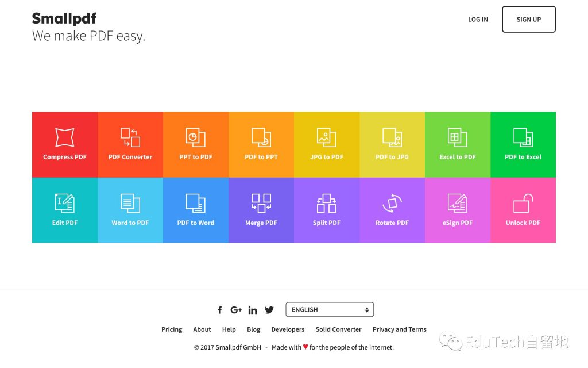
Task: Select the PPT to PDF icon
Action: coord(196,137)
